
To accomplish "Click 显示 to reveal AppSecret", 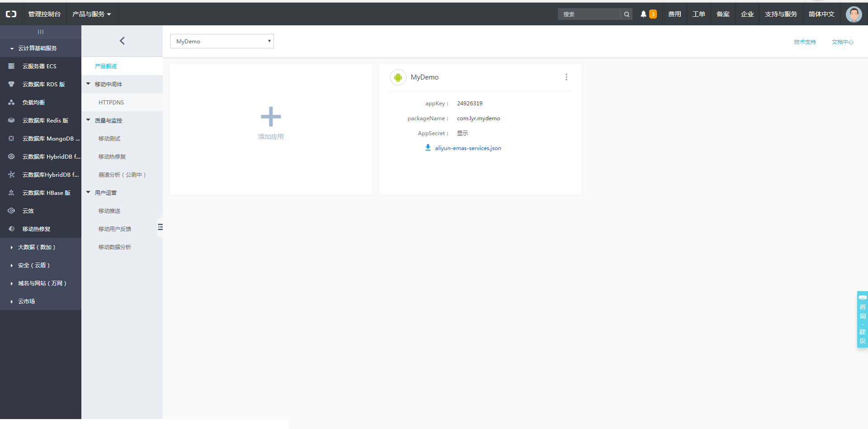I will 462,133.
